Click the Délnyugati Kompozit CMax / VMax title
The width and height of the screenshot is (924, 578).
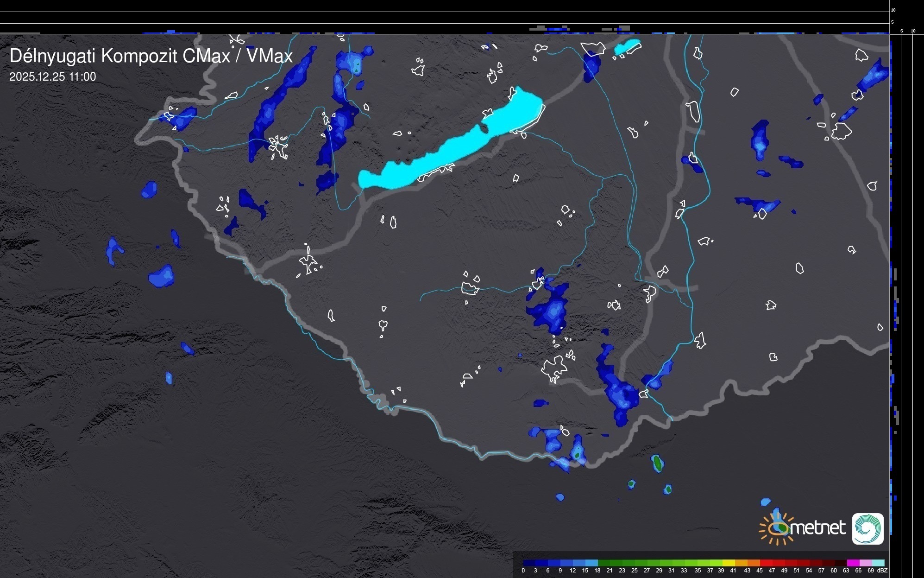point(151,56)
